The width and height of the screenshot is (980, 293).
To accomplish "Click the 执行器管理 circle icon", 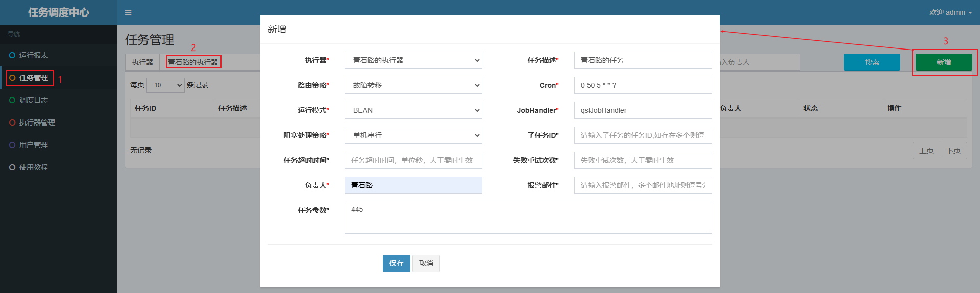I will point(12,123).
